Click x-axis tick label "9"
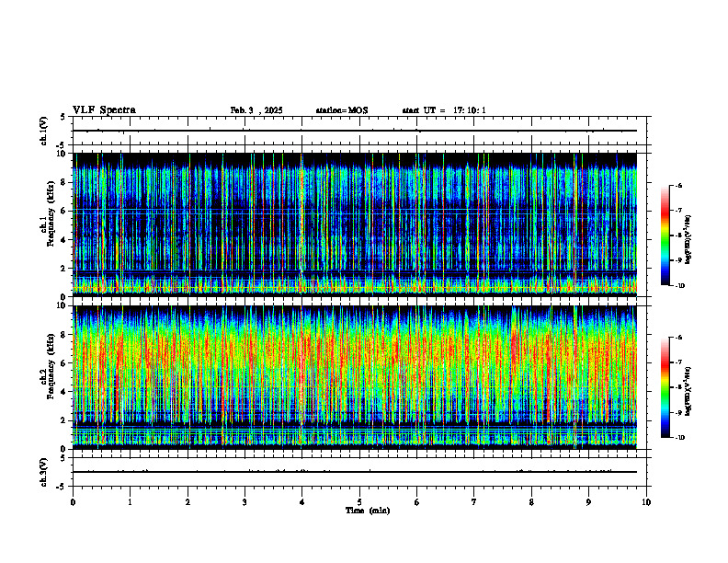728x563 pixels. pos(588,502)
